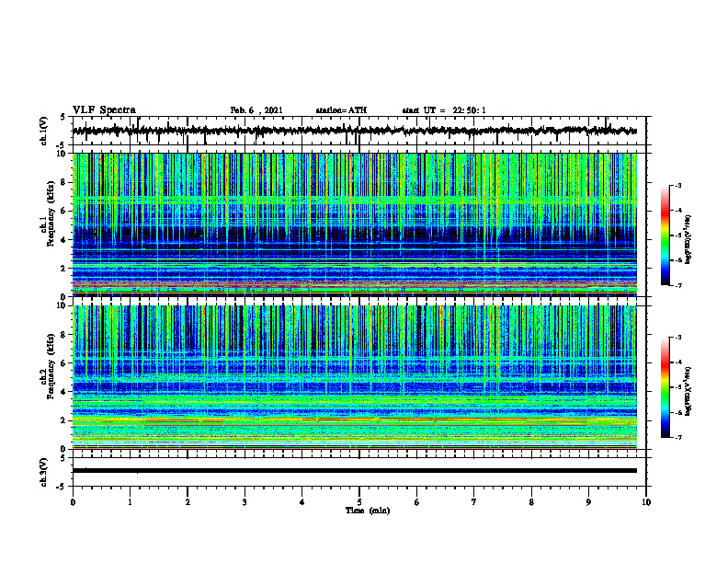This screenshot has height=563, width=728.
Task: Click the ch.1 voltage waveform trace
Action: (354, 131)
